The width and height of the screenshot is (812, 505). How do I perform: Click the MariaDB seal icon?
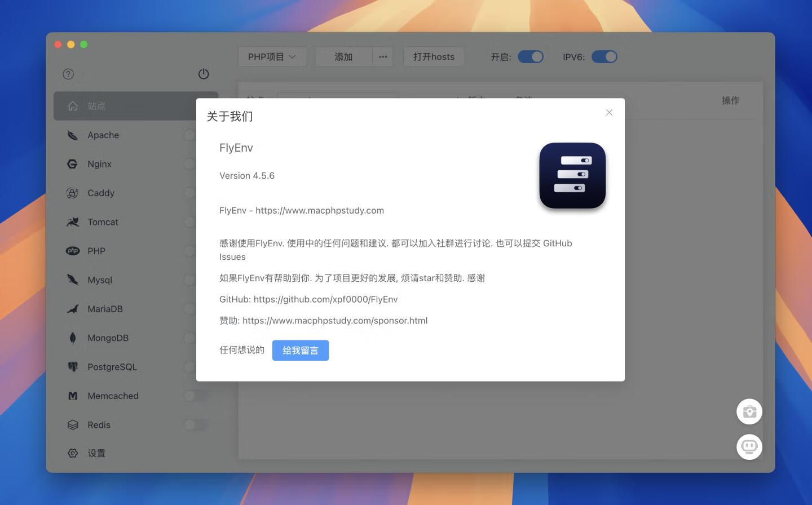point(73,309)
